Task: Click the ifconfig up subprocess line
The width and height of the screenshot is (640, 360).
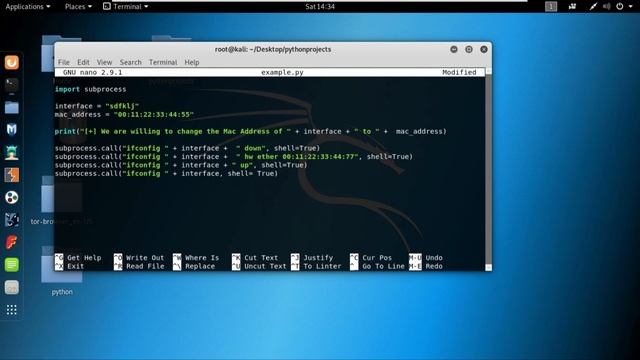Action: coord(181,165)
